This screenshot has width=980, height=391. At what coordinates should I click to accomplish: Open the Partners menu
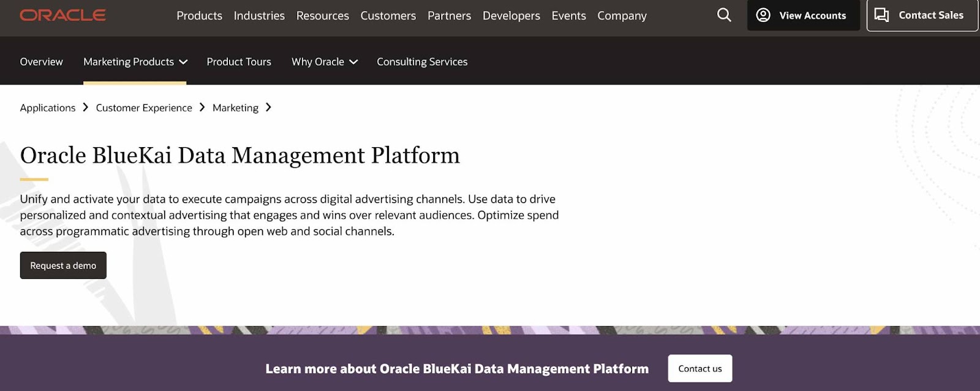click(449, 15)
